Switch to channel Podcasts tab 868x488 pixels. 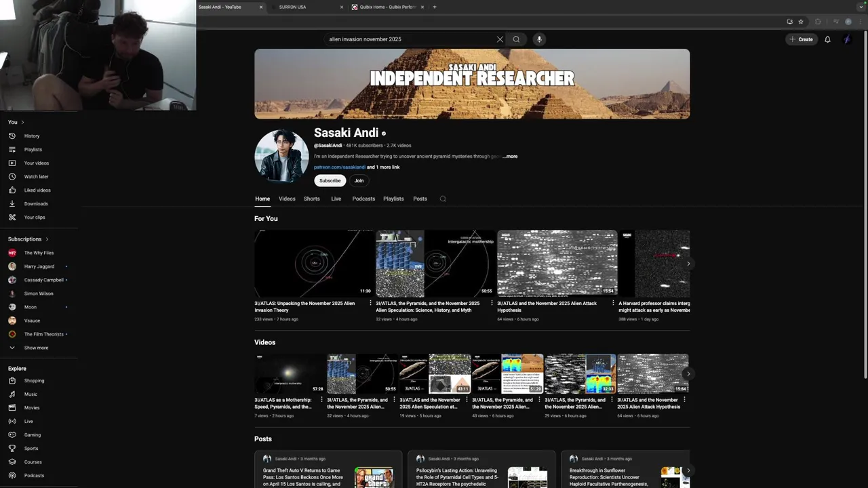[363, 199]
